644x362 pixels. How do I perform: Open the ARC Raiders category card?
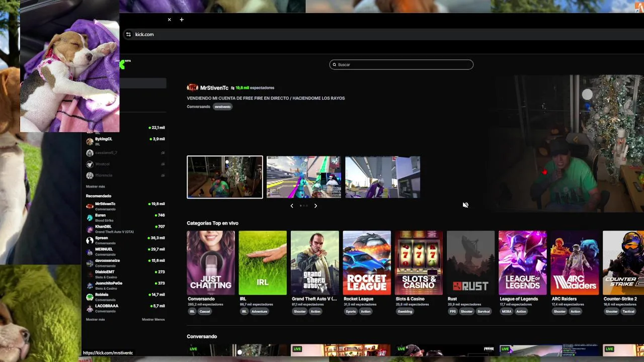(575, 262)
